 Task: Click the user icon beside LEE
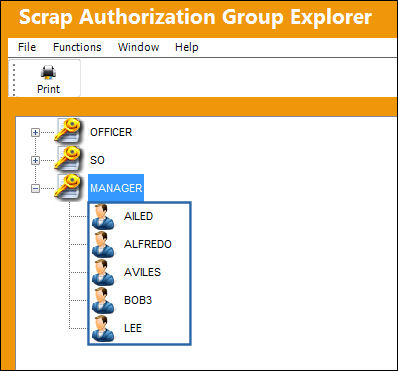[103, 329]
